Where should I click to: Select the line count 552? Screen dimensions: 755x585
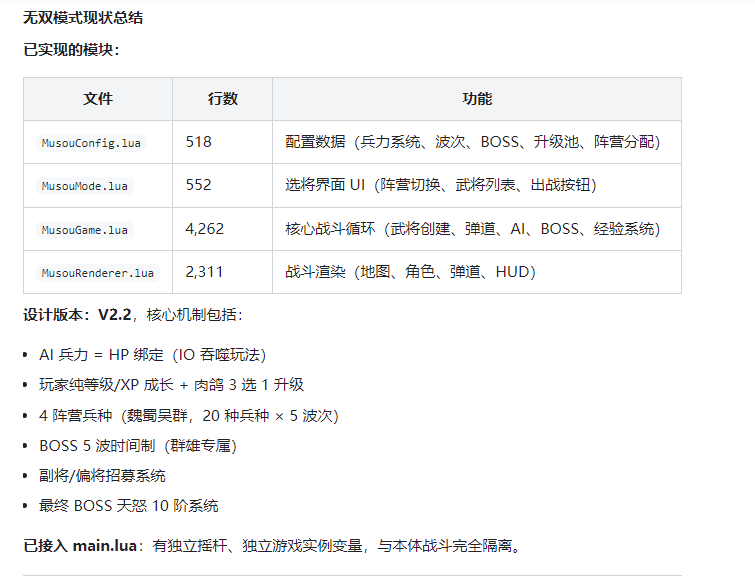[x=198, y=185]
